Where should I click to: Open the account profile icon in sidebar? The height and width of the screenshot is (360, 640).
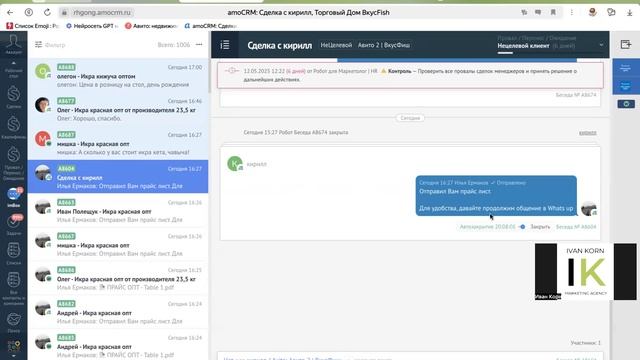pyautogui.click(x=13, y=44)
